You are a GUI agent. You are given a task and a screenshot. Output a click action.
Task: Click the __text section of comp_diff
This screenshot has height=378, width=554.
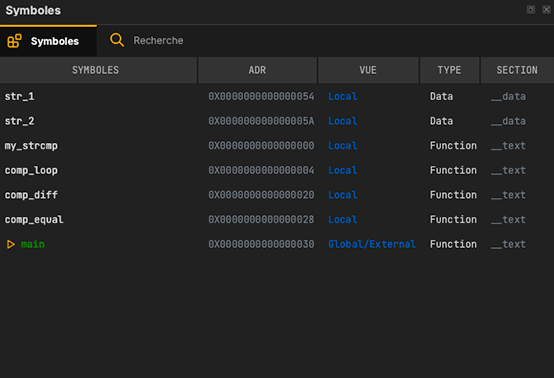[508, 195]
